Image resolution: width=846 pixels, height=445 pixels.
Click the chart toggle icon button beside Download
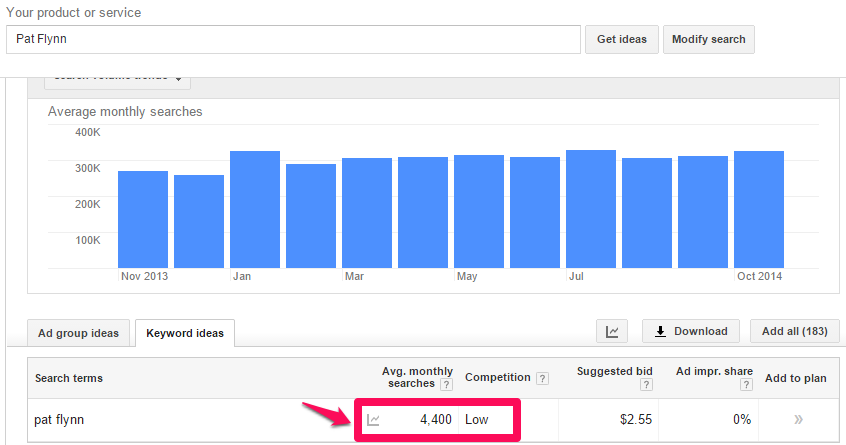pyautogui.click(x=612, y=331)
